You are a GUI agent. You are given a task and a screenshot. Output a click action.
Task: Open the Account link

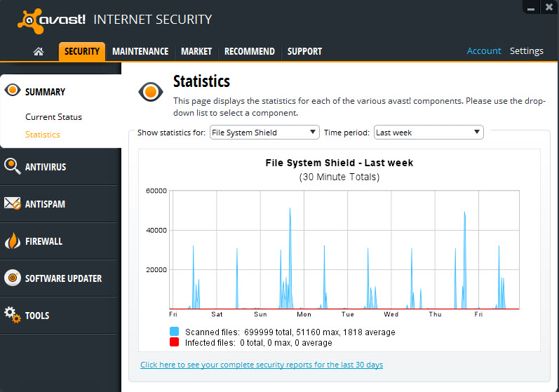(484, 51)
